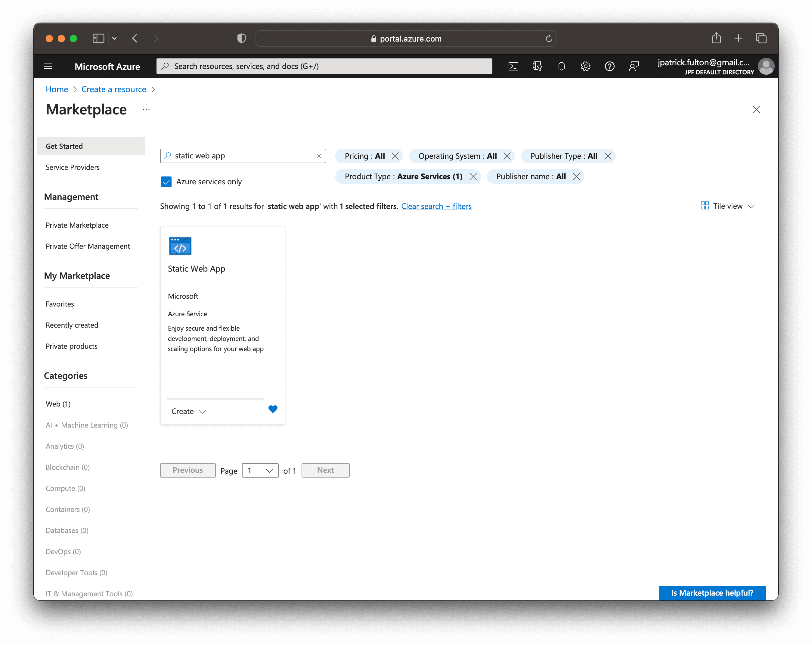Open the Azure portal hamburger menu
This screenshot has width=812, height=645.
tap(48, 66)
